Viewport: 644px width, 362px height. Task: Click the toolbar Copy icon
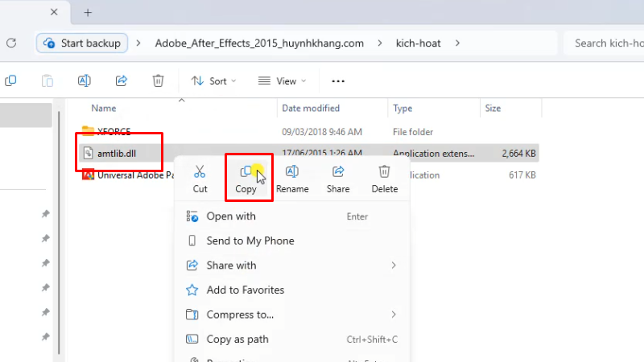coord(10,81)
